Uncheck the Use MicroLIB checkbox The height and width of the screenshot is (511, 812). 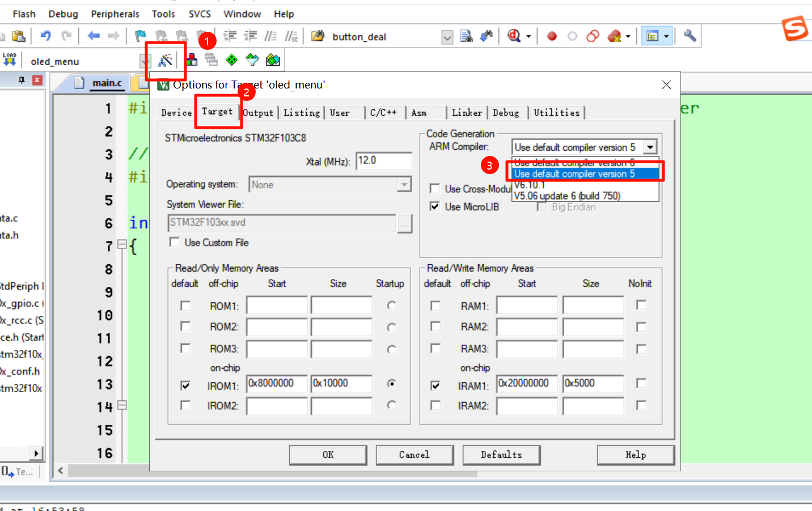tap(435, 206)
